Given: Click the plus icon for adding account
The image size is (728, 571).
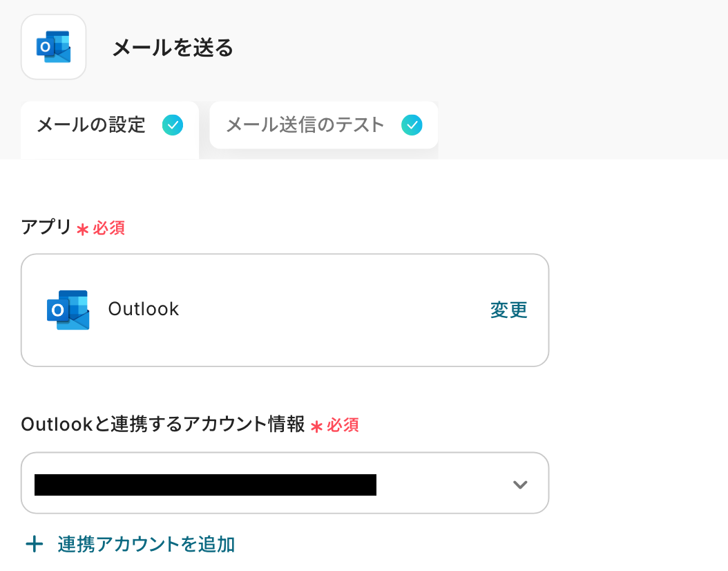Looking at the screenshot, I should pos(33,545).
